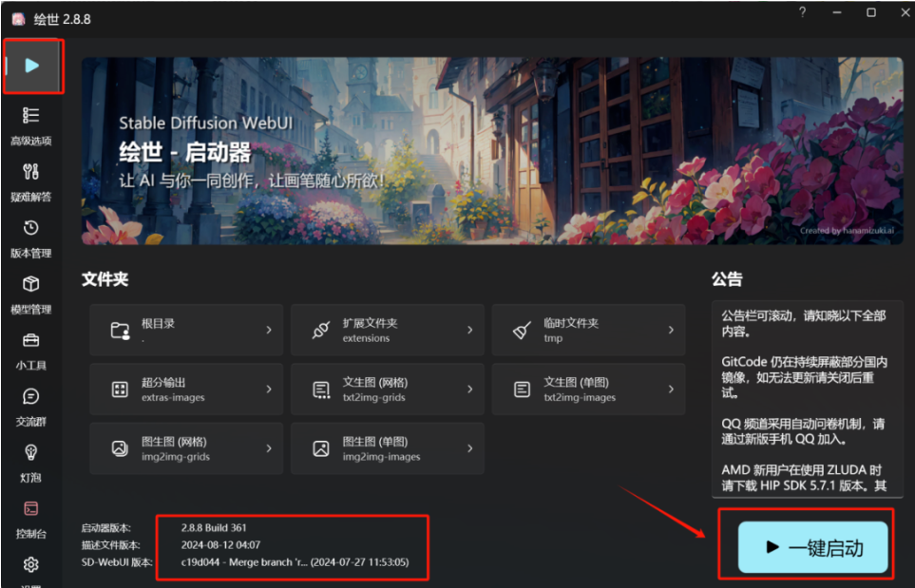Viewport: 915px width, 588px height.
Task: Launch with the 一键启动 button
Action: click(813, 547)
